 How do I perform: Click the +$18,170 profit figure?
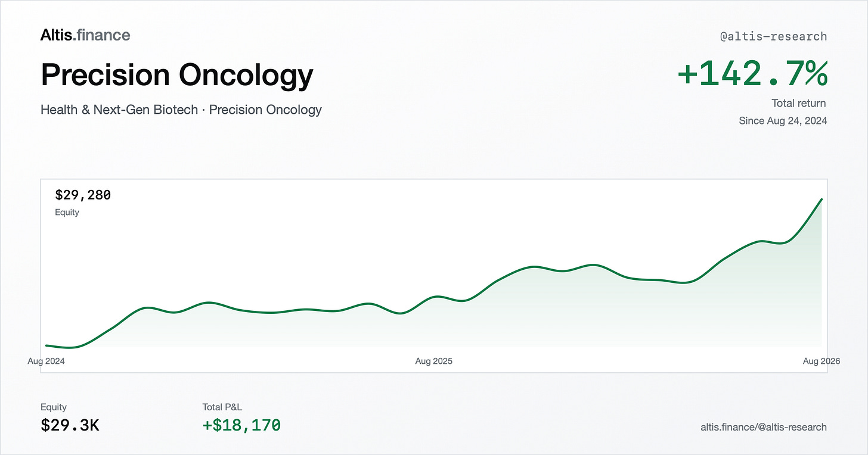pos(241,425)
